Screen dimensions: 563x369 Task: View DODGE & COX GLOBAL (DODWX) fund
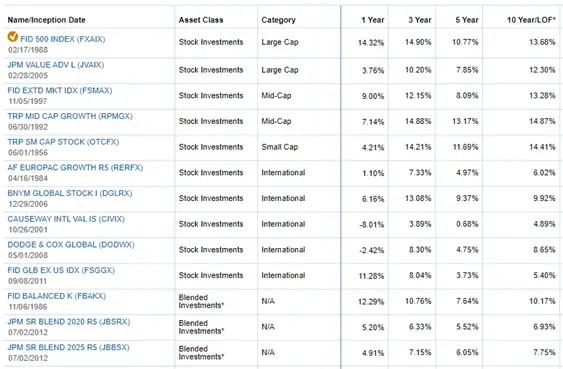[x=71, y=244]
